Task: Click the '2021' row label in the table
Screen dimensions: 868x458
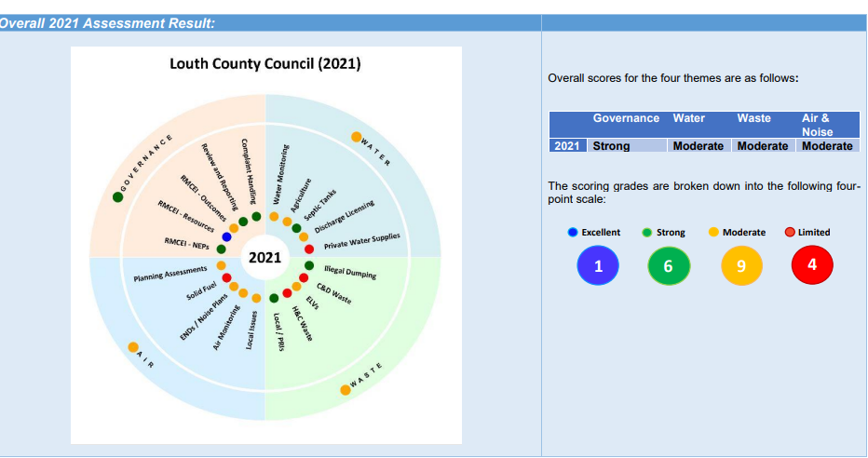Action: click(567, 146)
